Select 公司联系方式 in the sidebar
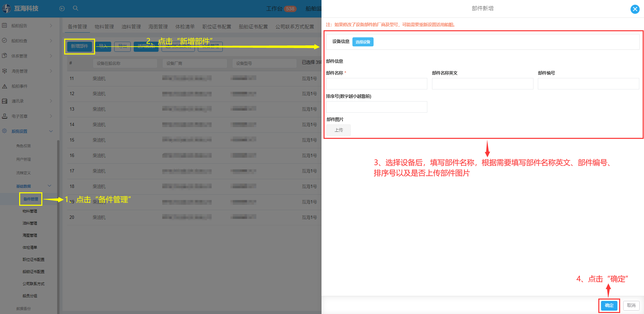 [34, 284]
